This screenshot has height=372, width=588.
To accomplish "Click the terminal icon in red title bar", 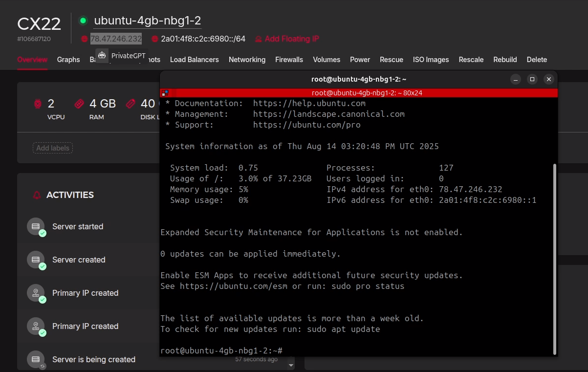I will coord(165,92).
